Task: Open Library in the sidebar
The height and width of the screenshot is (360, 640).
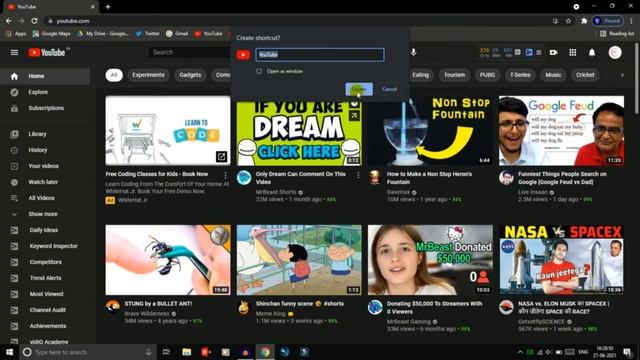Action: pos(45,134)
